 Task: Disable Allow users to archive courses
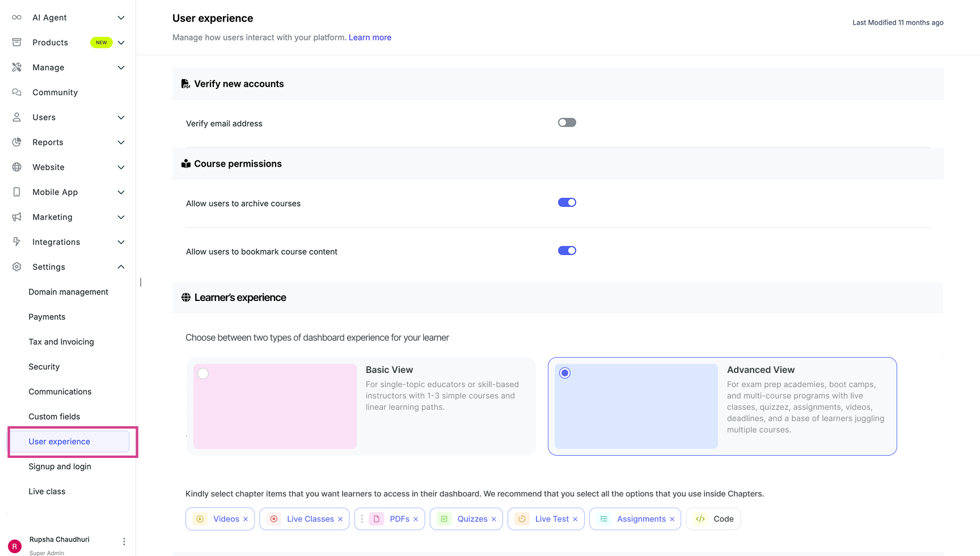(x=567, y=203)
